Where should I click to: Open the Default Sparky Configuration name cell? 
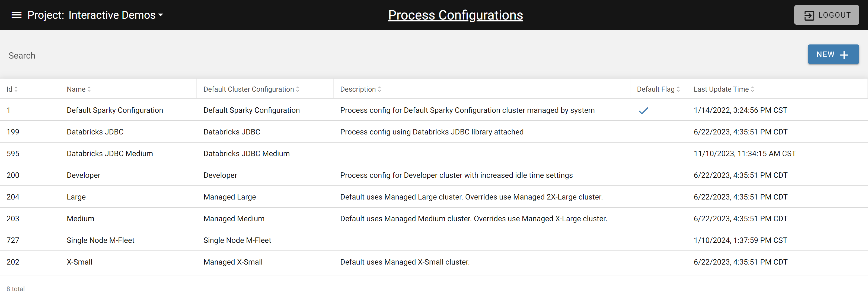[x=115, y=110]
